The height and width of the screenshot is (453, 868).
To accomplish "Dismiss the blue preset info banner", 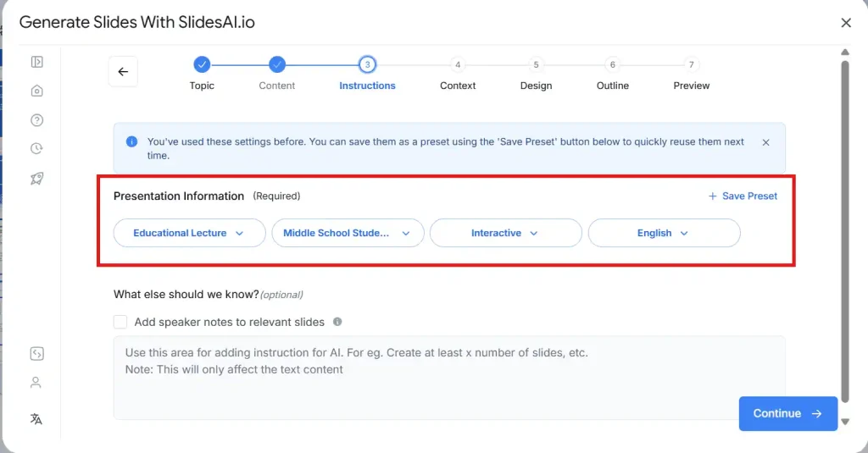I will [766, 142].
